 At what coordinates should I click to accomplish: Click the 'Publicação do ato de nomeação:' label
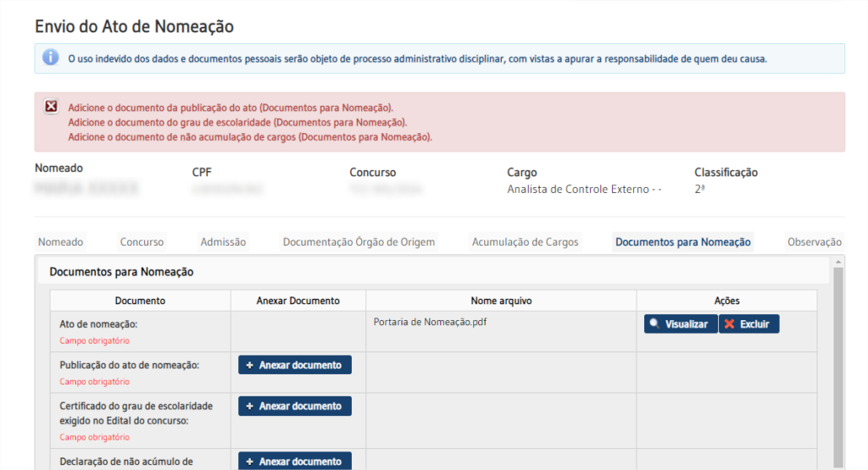[x=130, y=365]
